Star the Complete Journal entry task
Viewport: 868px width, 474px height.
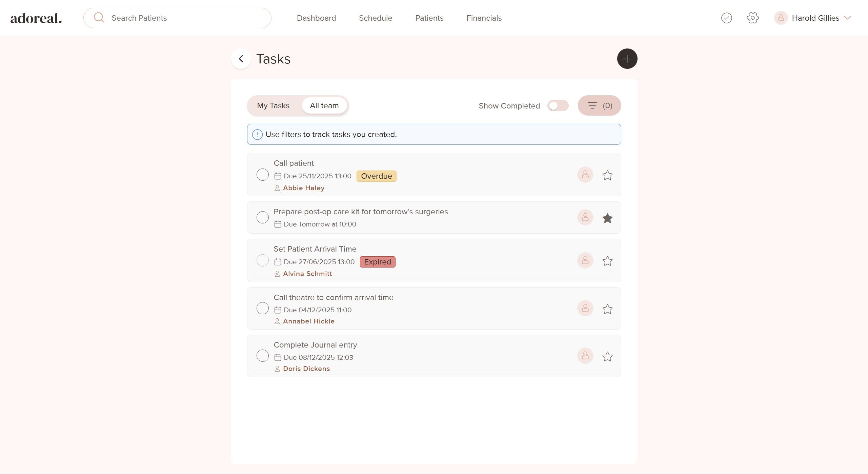[607, 357]
